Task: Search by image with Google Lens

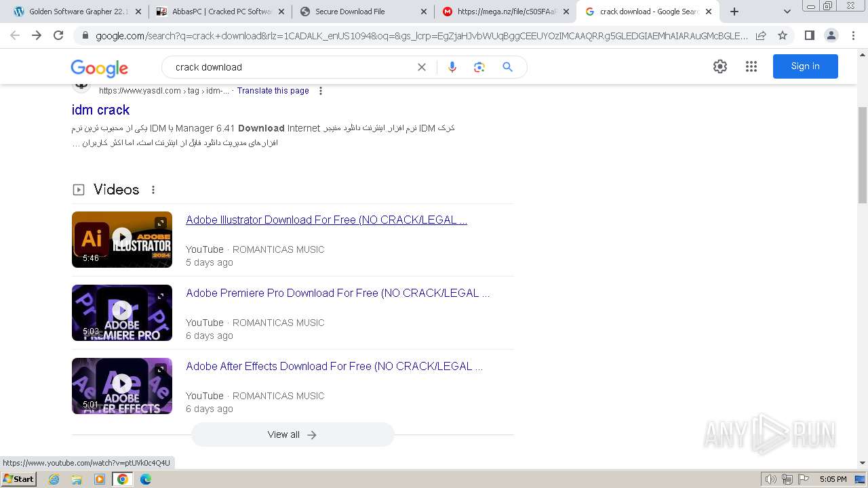Action: [x=479, y=67]
